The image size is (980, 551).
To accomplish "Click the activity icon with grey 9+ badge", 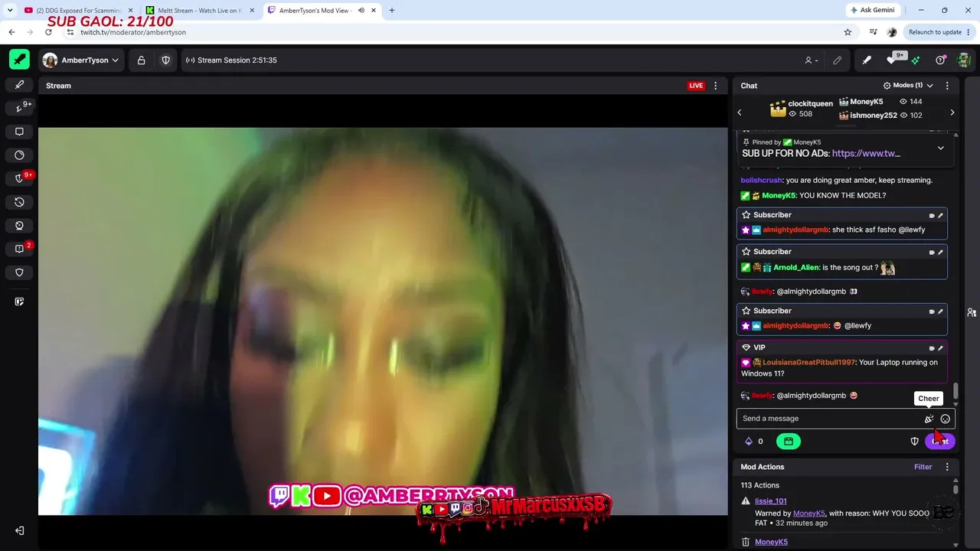I will pyautogui.click(x=19, y=108).
